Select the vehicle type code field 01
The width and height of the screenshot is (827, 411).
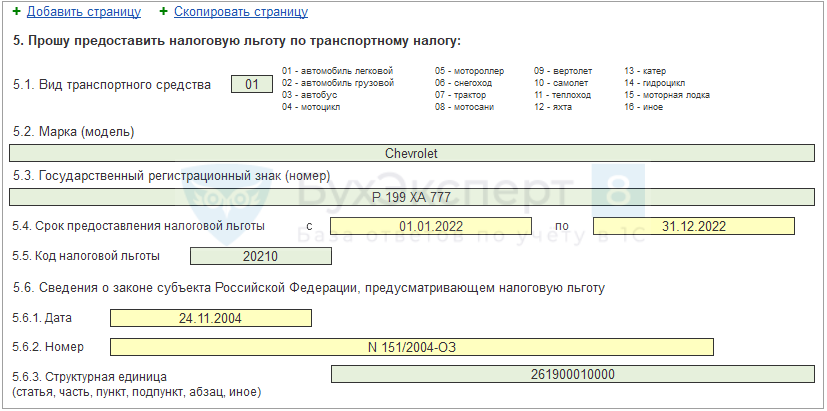252,84
